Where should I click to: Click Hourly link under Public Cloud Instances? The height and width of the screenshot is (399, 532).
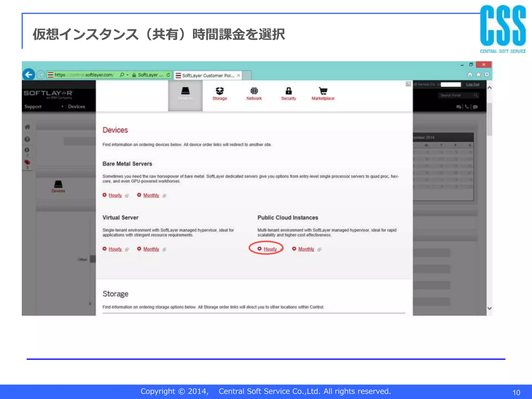tap(270, 249)
